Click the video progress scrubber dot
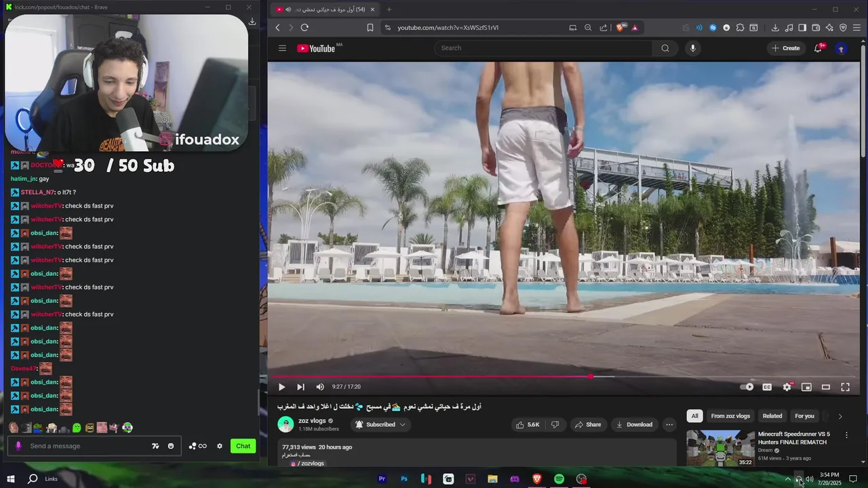 coord(591,376)
